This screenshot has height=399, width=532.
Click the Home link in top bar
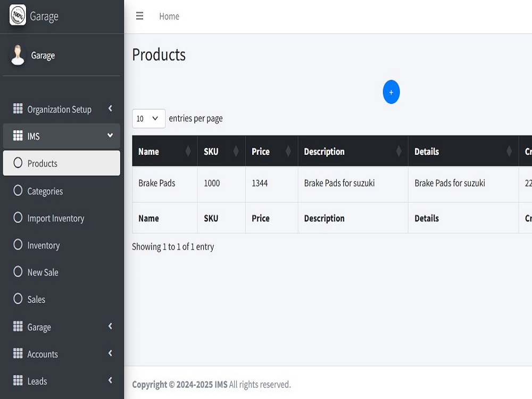(169, 16)
